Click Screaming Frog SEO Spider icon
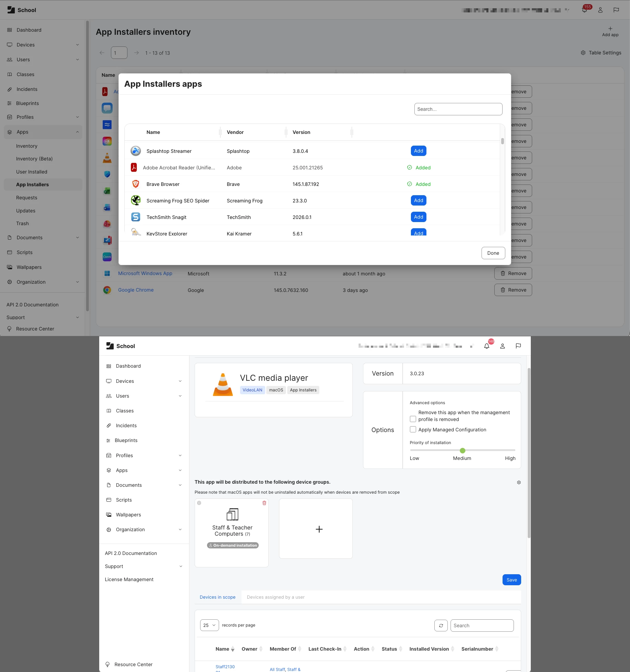 (x=136, y=200)
